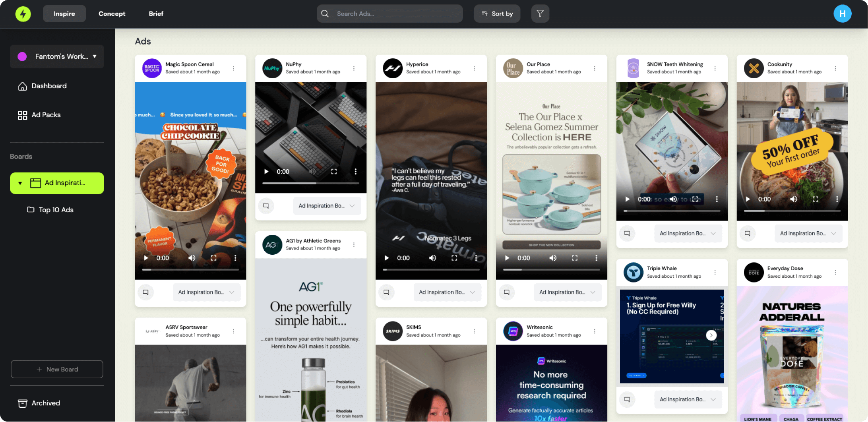Switch to the Inspire tab
This screenshot has height=422, width=868.
64,14
